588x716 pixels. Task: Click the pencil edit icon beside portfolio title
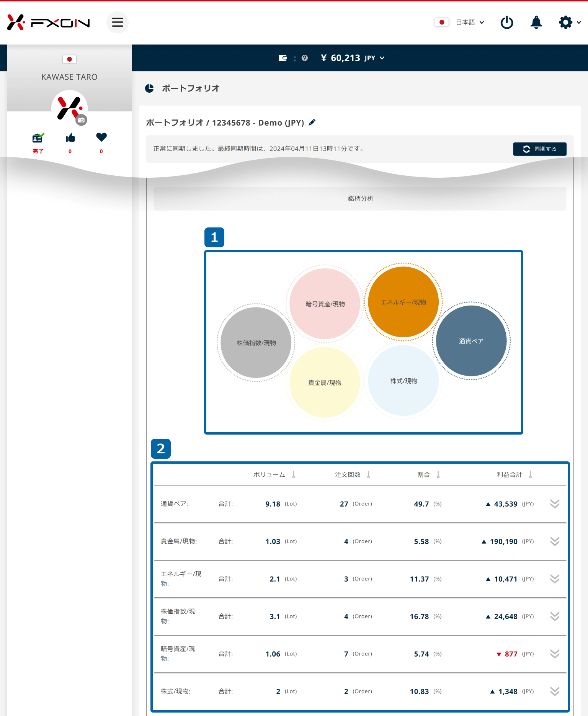[x=312, y=123]
